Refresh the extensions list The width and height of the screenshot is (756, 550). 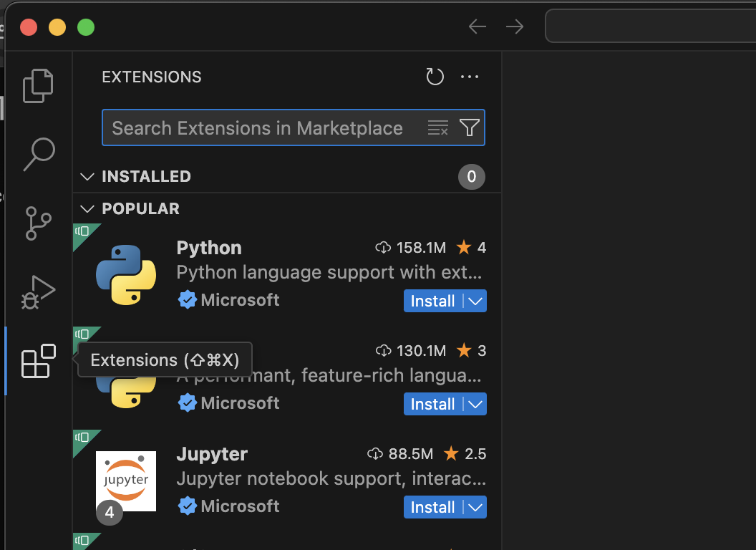pyautogui.click(x=435, y=77)
